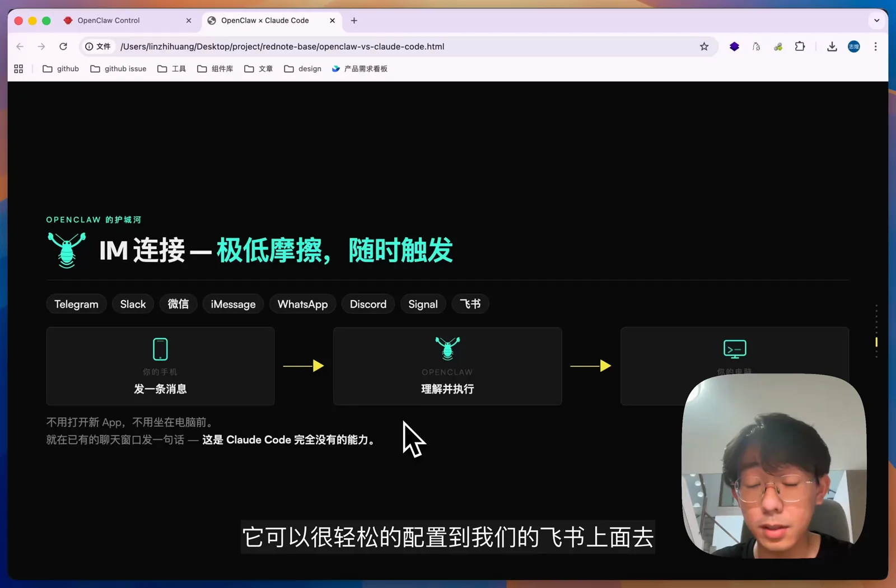
Task: Close the OpenClaw Control tab
Action: (x=189, y=21)
